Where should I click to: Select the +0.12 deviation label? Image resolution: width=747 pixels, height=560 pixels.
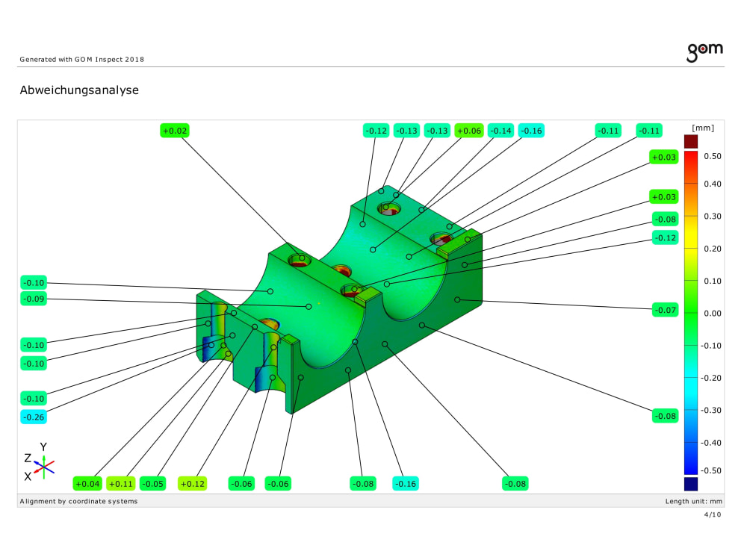pos(193,484)
